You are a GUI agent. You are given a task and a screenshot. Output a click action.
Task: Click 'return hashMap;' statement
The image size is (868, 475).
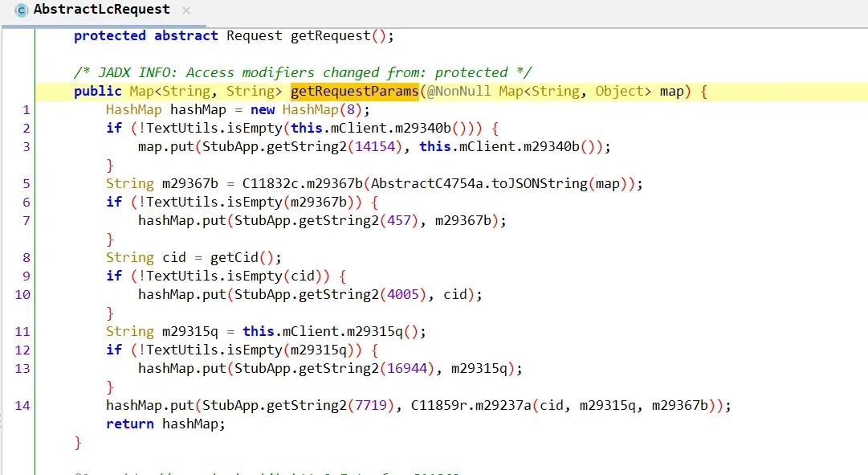coord(166,424)
